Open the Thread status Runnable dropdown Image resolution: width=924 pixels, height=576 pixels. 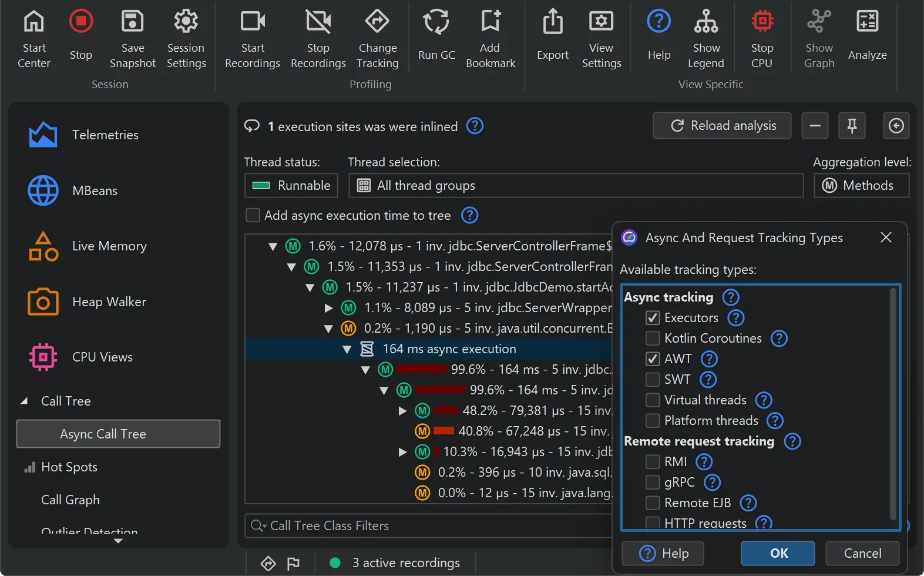[291, 185]
